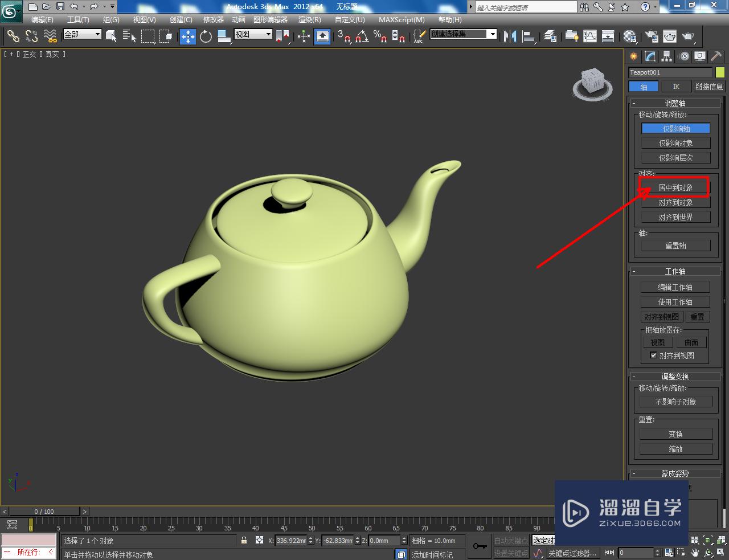
Task: Toggle 仅影响轴 button
Action: [x=676, y=128]
